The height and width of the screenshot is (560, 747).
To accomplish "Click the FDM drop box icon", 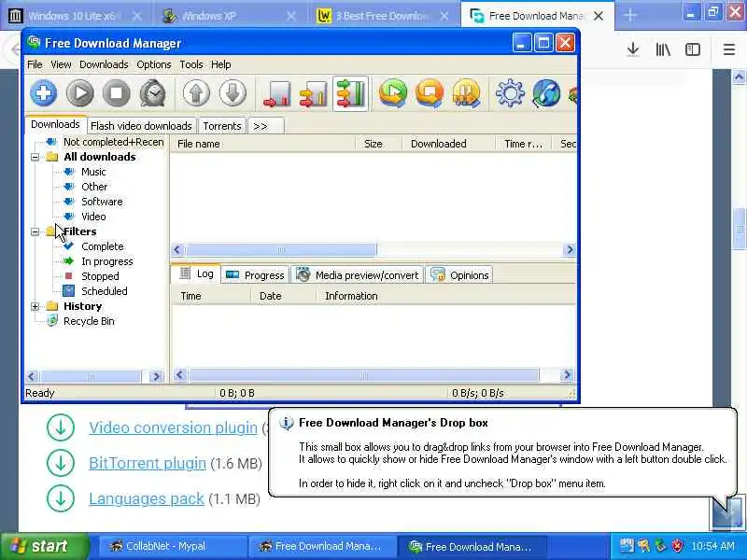I will coord(726,513).
